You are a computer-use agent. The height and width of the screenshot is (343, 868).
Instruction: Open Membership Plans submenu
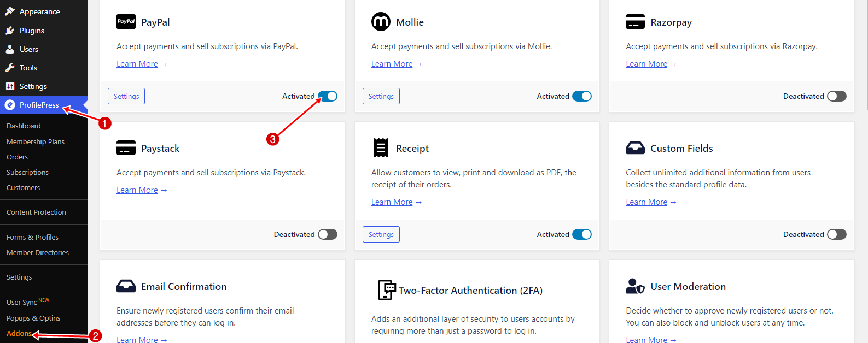(x=36, y=141)
